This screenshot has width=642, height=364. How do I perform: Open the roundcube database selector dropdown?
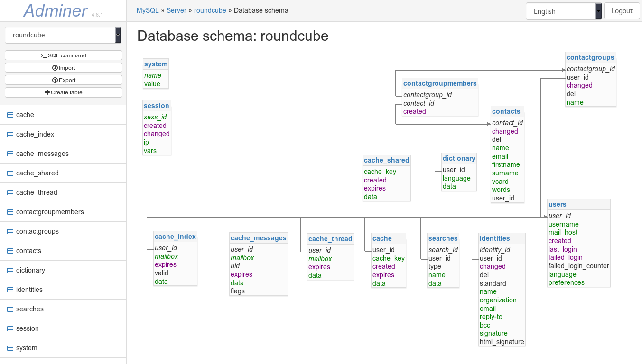60,35
